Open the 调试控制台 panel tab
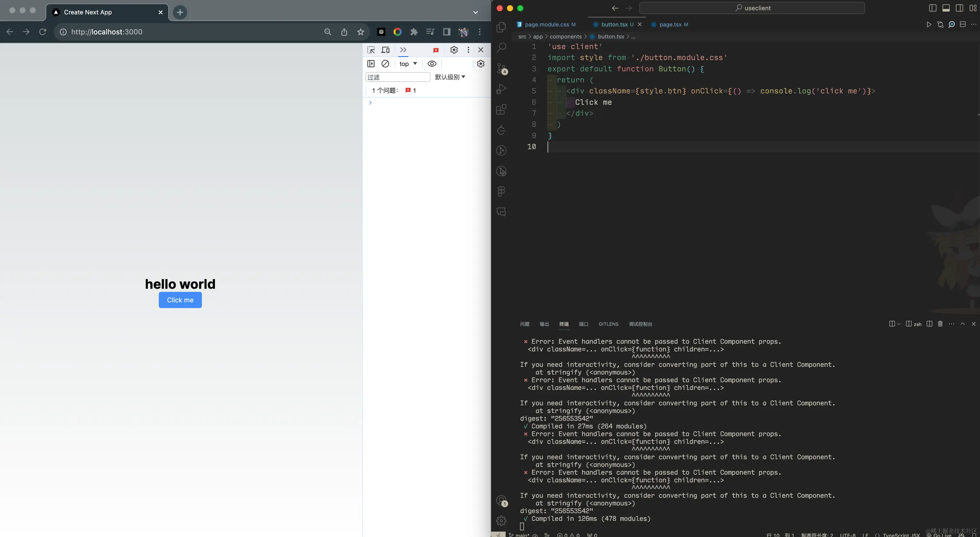The image size is (980, 537). 640,324
